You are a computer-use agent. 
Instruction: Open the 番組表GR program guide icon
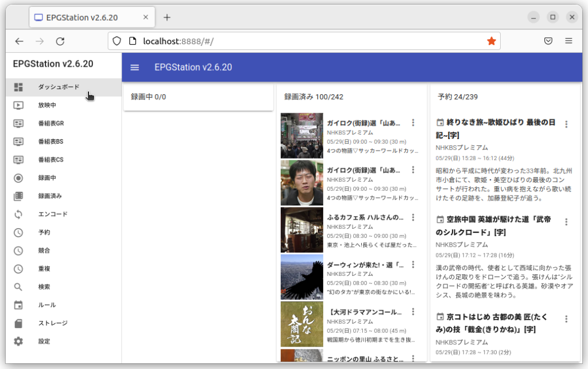18,124
